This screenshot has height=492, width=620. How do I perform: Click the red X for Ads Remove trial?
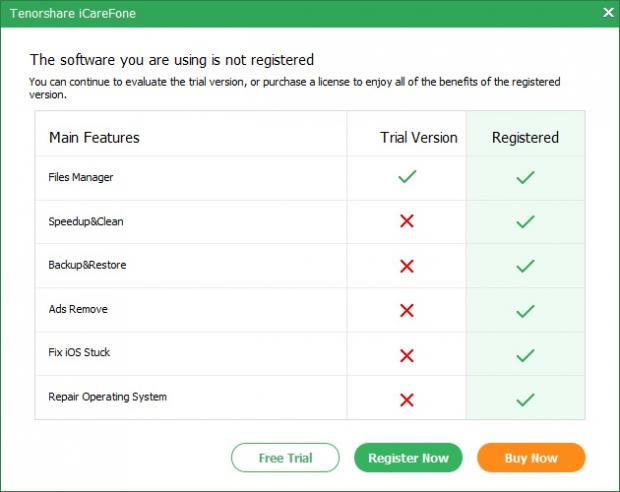tap(406, 310)
